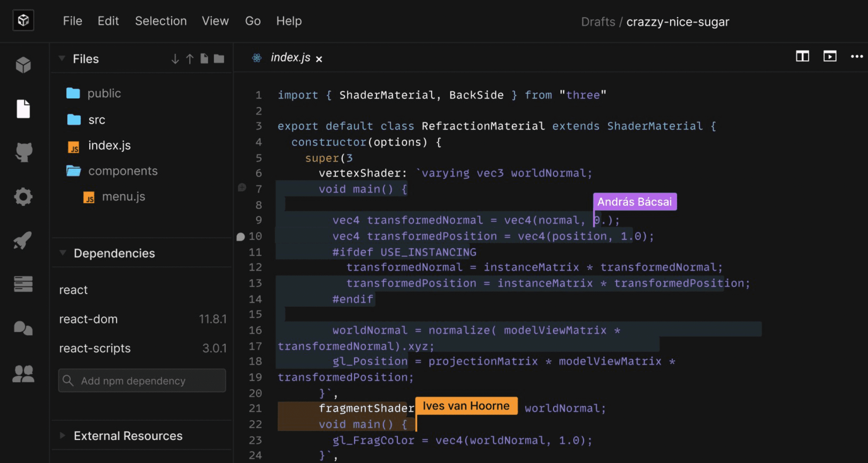Open the Selection menu

pos(161,21)
